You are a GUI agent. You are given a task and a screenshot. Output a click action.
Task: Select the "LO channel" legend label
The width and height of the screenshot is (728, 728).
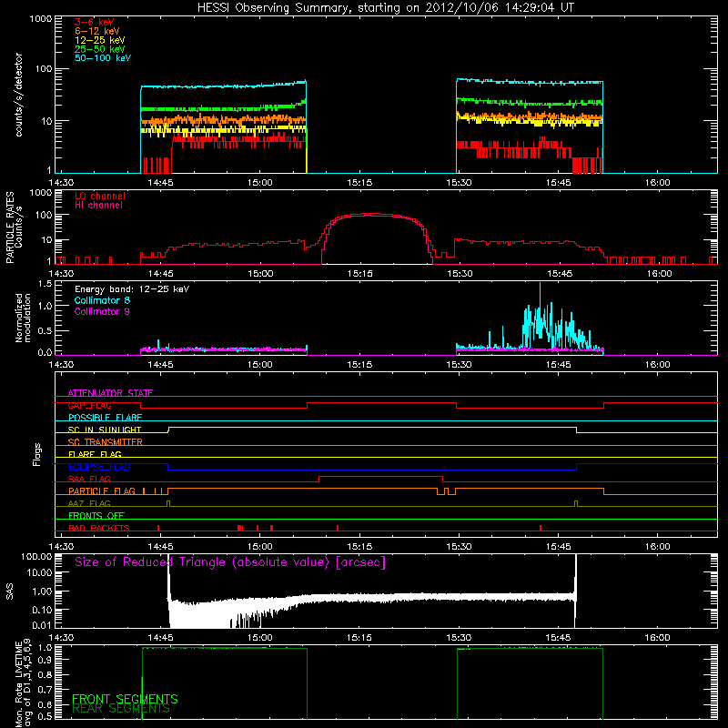100,197
